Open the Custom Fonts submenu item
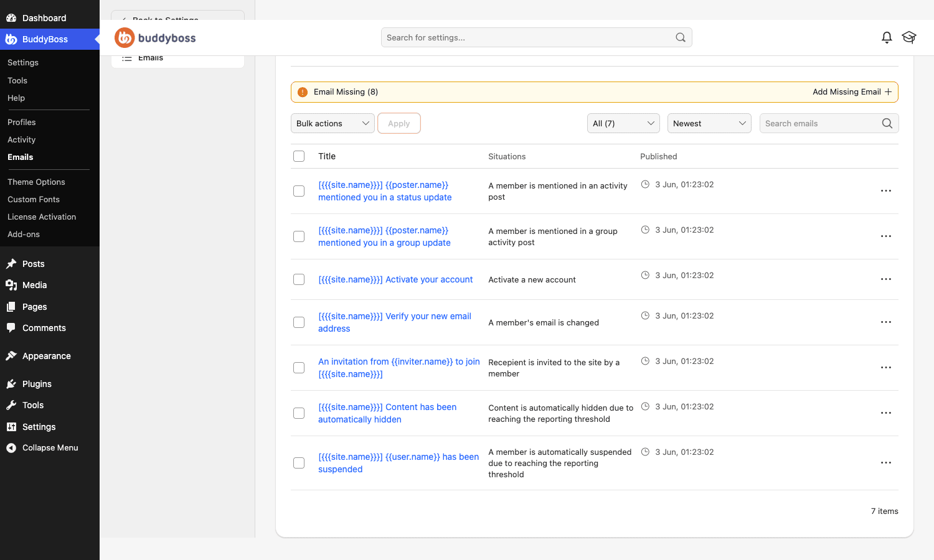The height and width of the screenshot is (560, 934). [x=34, y=200]
